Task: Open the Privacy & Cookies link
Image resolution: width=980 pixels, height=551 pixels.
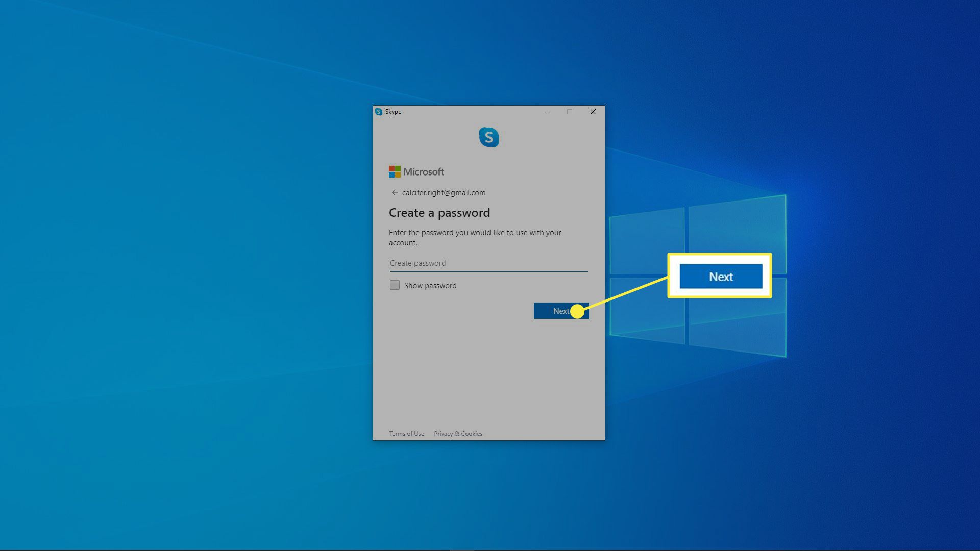Action: (458, 434)
